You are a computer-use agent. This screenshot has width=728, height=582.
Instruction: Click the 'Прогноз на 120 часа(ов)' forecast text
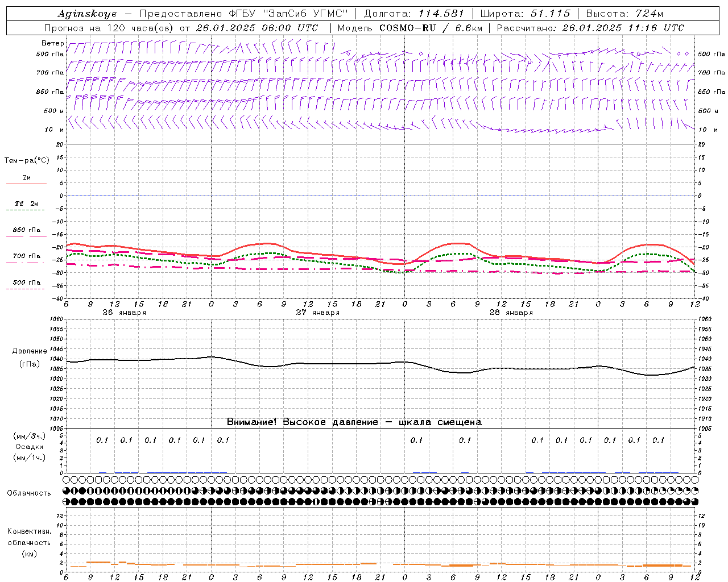point(109,28)
